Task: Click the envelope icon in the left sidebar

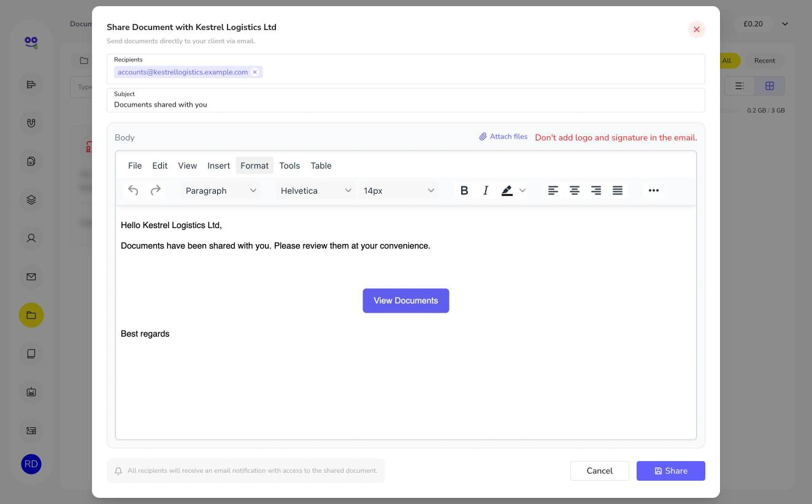Action: point(31,277)
